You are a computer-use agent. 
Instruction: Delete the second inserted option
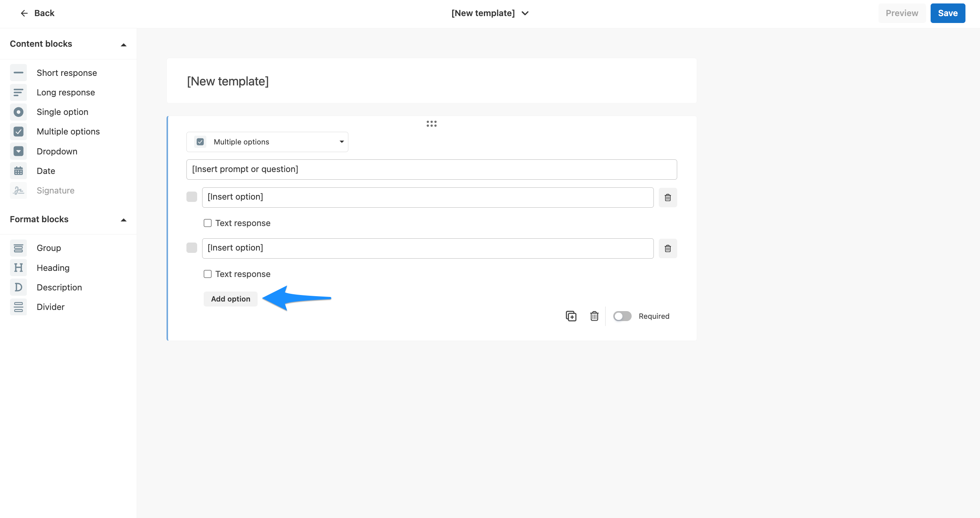click(668, 248)
